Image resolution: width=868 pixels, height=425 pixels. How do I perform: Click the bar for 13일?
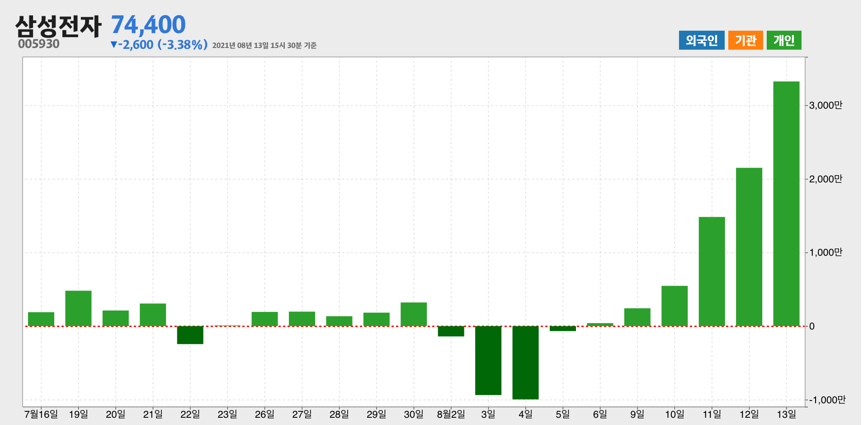[786, 204]
